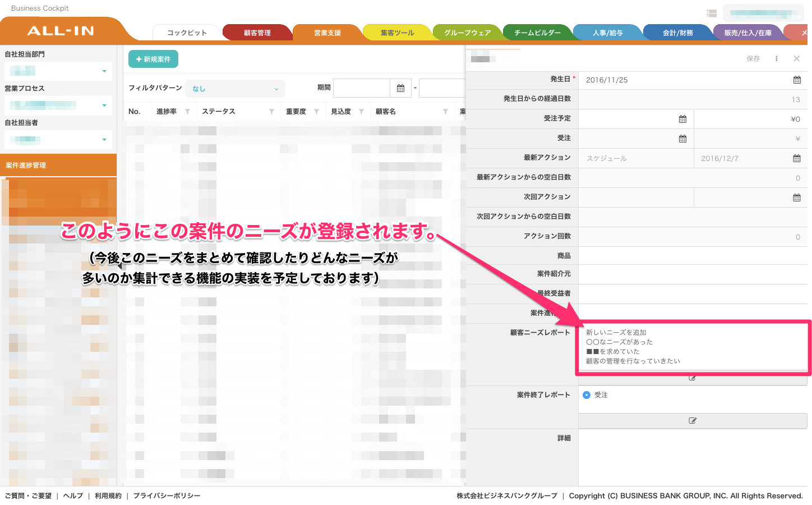812x505 pixels.
Task: Click the edit icon under 顧客ニーズレポート
Action: (x=693, y=379)
